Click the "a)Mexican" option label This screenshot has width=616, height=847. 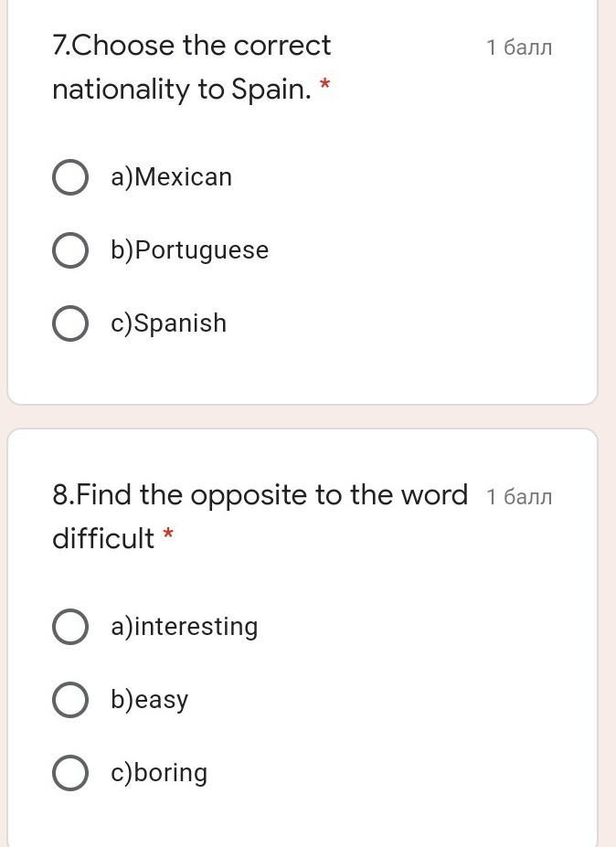point(171,177)
